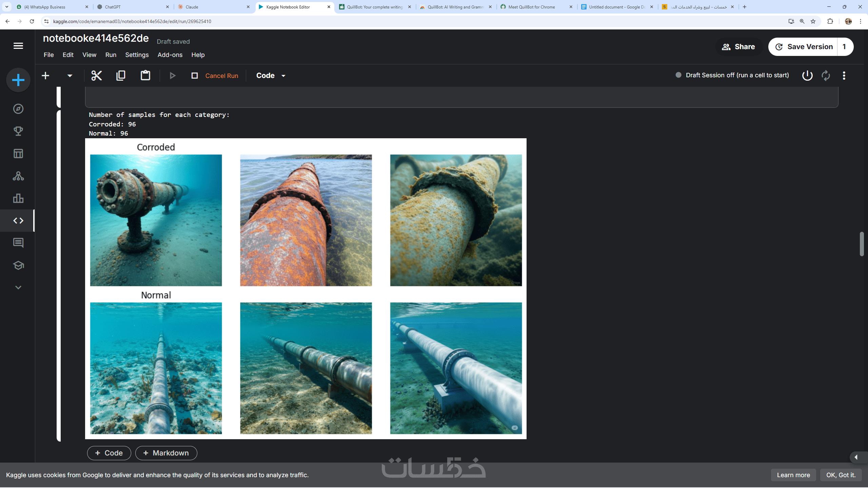Open Discussions icon in sidebar

(x=18, y=243)
